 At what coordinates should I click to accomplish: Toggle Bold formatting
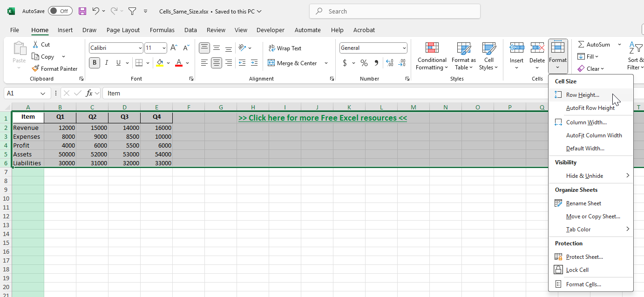point(95,63)
